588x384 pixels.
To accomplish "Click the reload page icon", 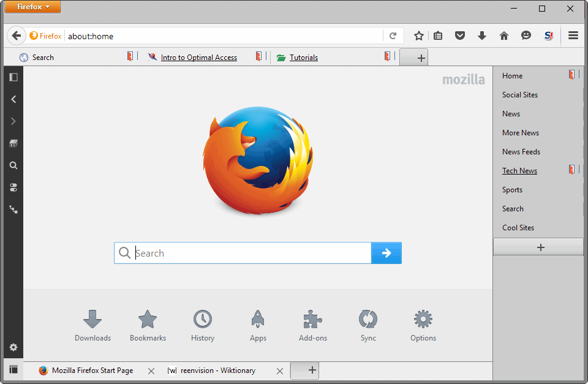I will [393, 36].
